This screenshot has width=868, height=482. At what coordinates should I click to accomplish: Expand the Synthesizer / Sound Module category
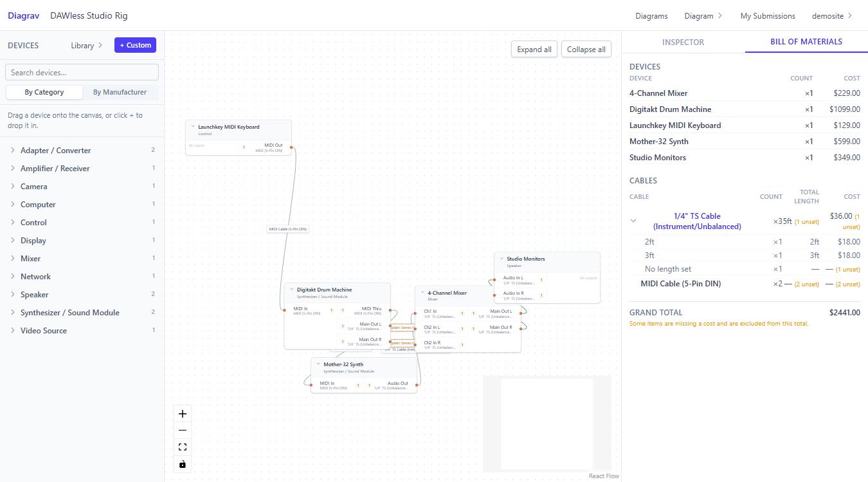point(82,313)
